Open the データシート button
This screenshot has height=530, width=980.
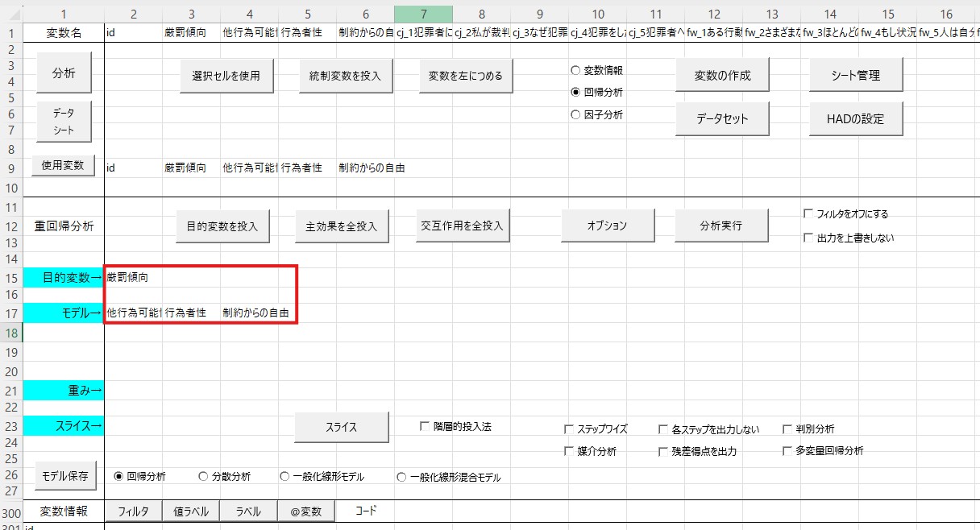(x=64, y=121)
